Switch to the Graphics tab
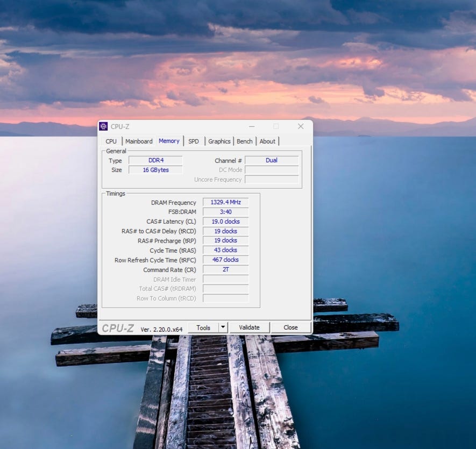This screenshot has width=476, height=449. pyautogui.click(x=219, y=141)
